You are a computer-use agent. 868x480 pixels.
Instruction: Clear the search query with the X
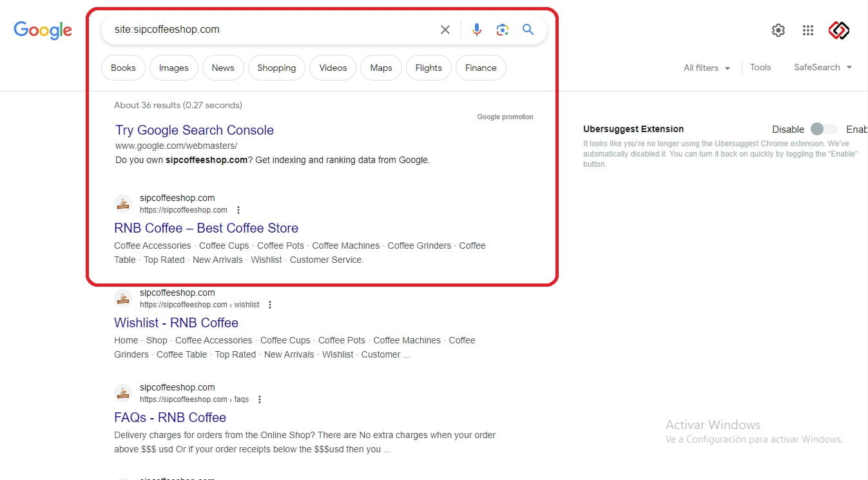tap(445, 30)
